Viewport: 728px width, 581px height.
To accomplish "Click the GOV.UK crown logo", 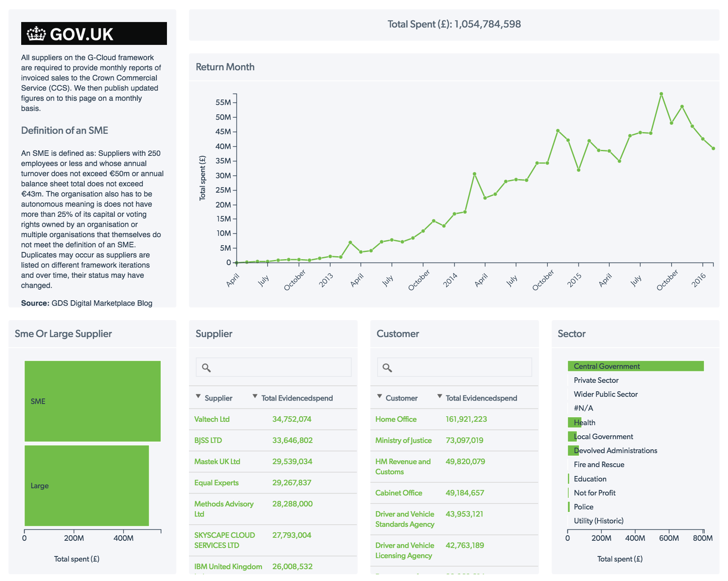I will (36, 33).
